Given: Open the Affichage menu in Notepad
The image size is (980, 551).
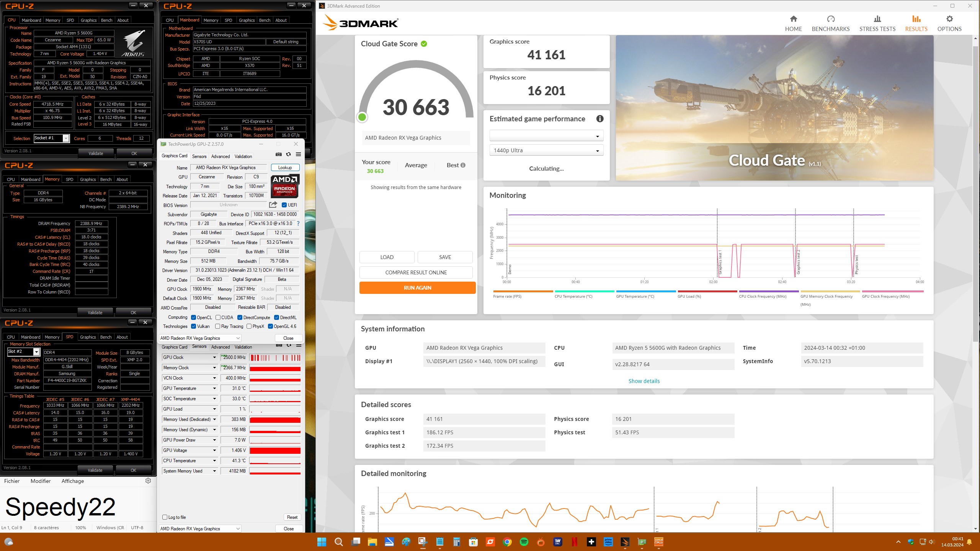Looking at the screenshot, I should [73, 481].
